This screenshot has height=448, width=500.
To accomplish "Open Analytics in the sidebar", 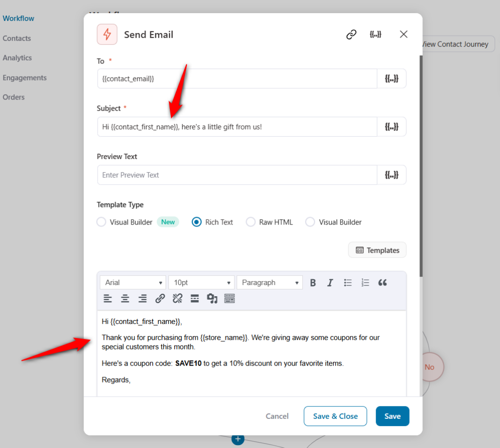I will (x=17, y=58).
